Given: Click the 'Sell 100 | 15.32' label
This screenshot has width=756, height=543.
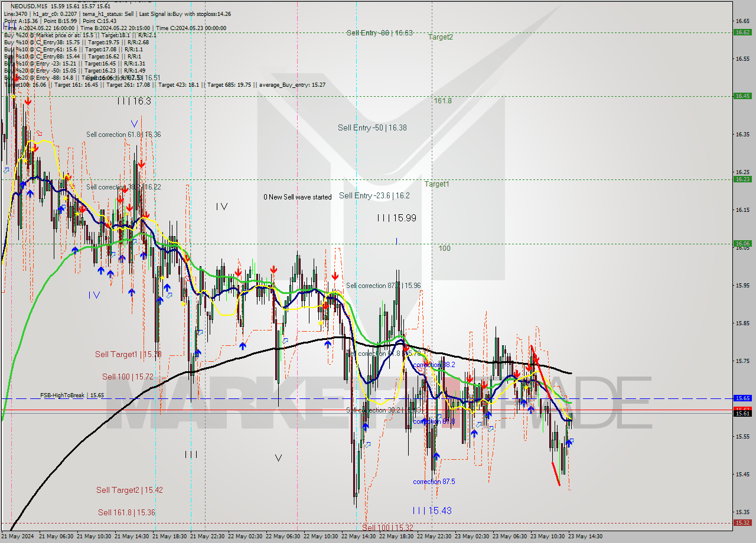Looking at the screenshot, I should tap(387, 527).
